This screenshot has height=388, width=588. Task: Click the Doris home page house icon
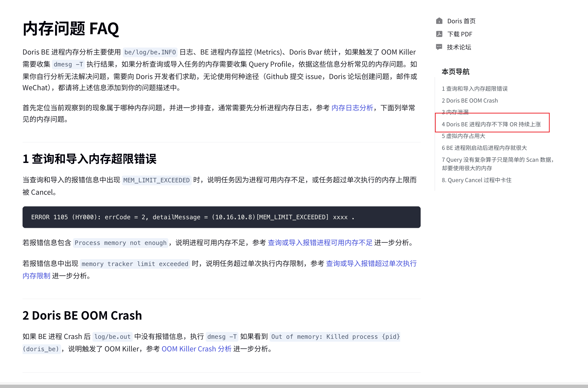(x=439, y=21)
